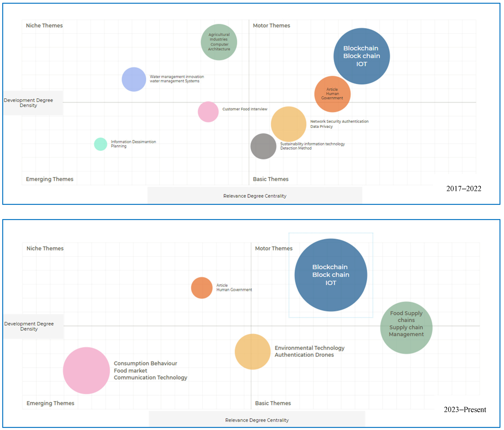Viewport: 504px width, 430px height.
Task: Click the Emerging Themes label in the top chart
Action: (50, 179)
